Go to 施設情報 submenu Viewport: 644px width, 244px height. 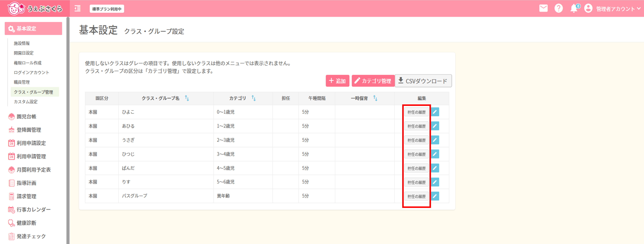coord(22,43)
